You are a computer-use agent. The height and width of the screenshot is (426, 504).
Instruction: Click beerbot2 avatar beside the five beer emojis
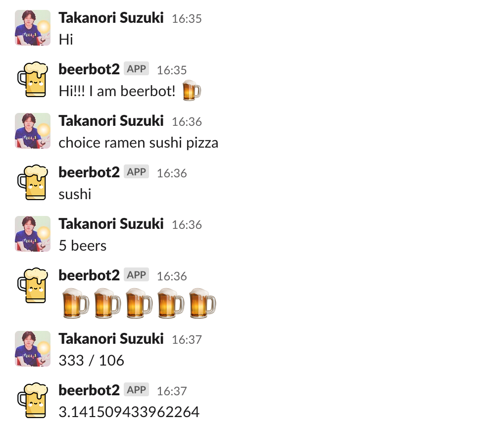pyautogui.click(x=33, y=285)
